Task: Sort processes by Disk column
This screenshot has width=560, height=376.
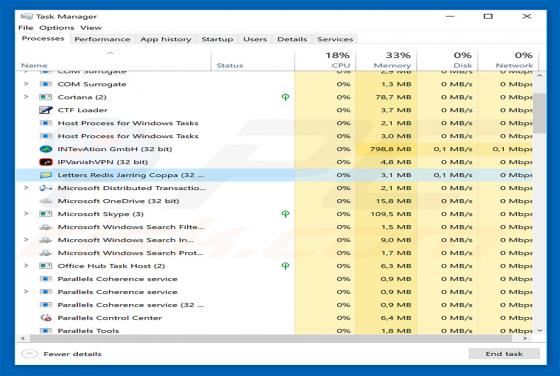Action: pos(448,60)
